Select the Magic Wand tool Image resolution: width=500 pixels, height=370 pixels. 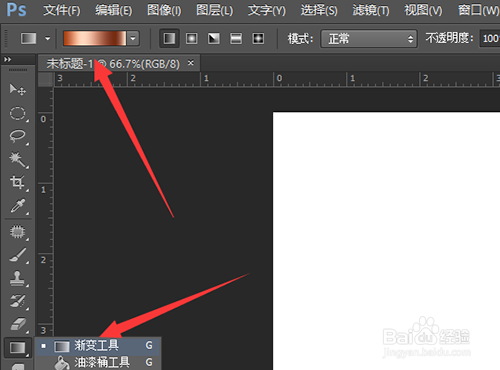click(17, 159)
